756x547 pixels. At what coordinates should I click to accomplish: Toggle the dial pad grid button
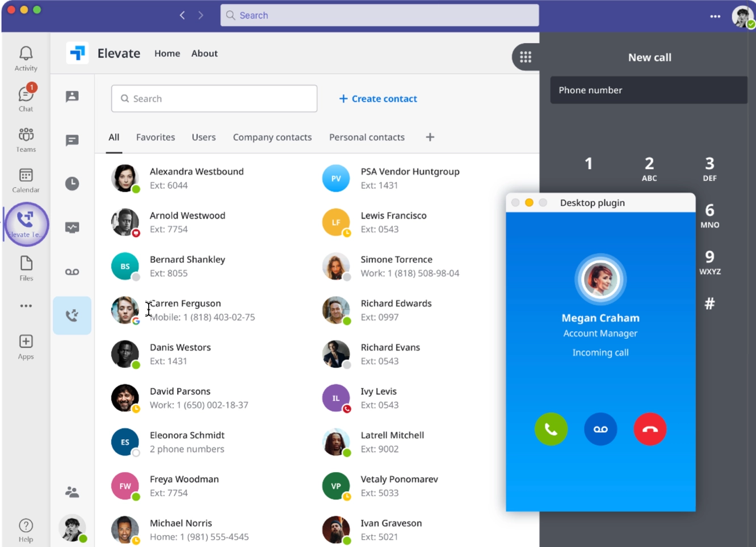[x=526, y=57]
